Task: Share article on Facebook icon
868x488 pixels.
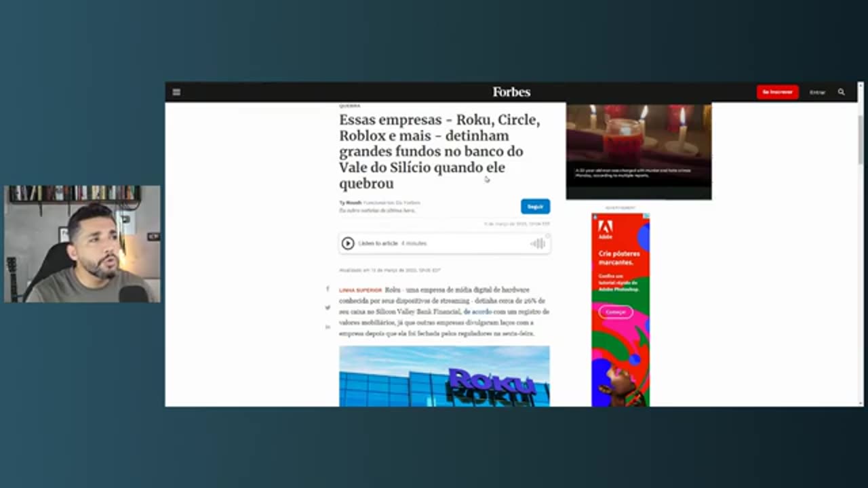Action: pyautogui.click(x=328, y=289)
